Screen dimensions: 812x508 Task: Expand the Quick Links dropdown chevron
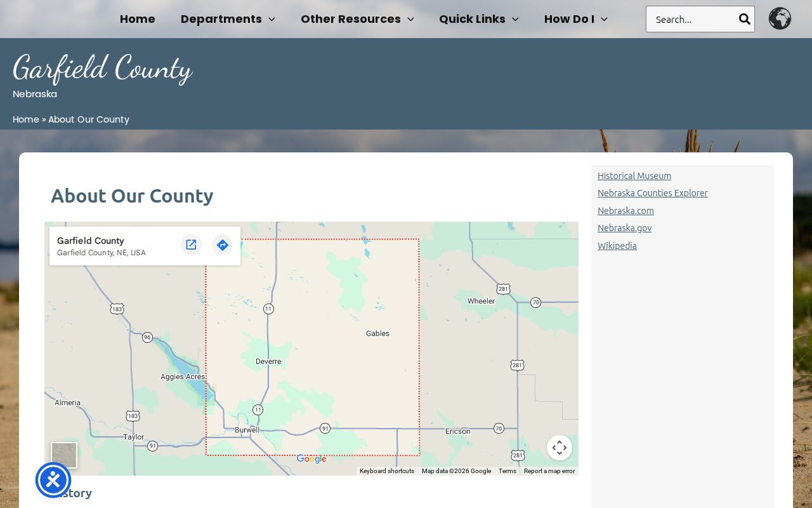pyautogui.click(x=515, y=20)
